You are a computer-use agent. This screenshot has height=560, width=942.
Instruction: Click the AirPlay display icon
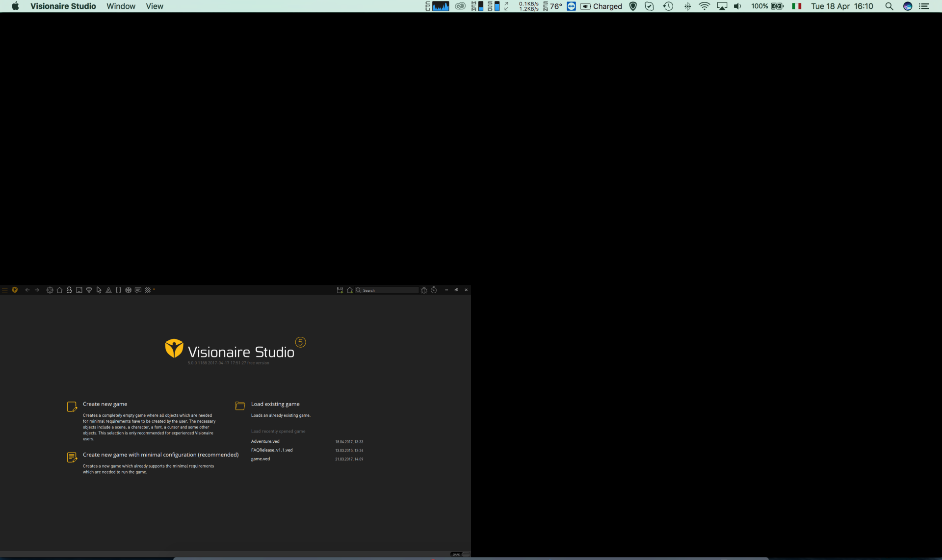pyautogui.click(x=722, y=6)
